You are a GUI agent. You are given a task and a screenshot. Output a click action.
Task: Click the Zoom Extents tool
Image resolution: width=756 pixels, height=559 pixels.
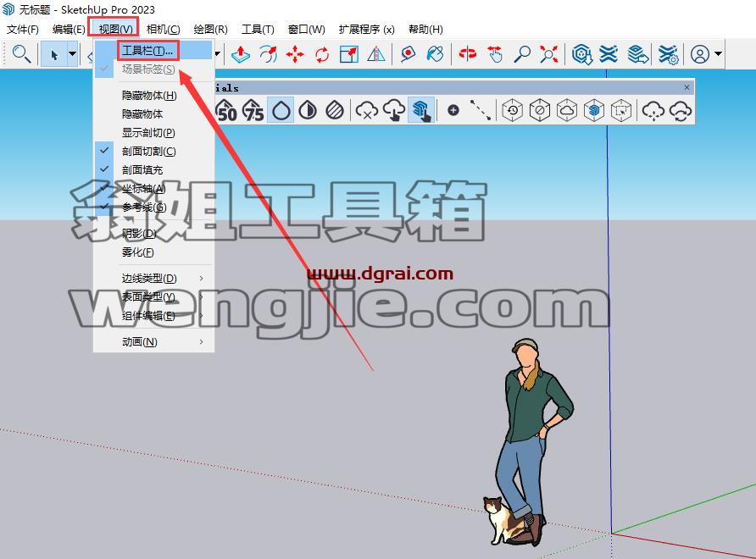coord(548,54)
